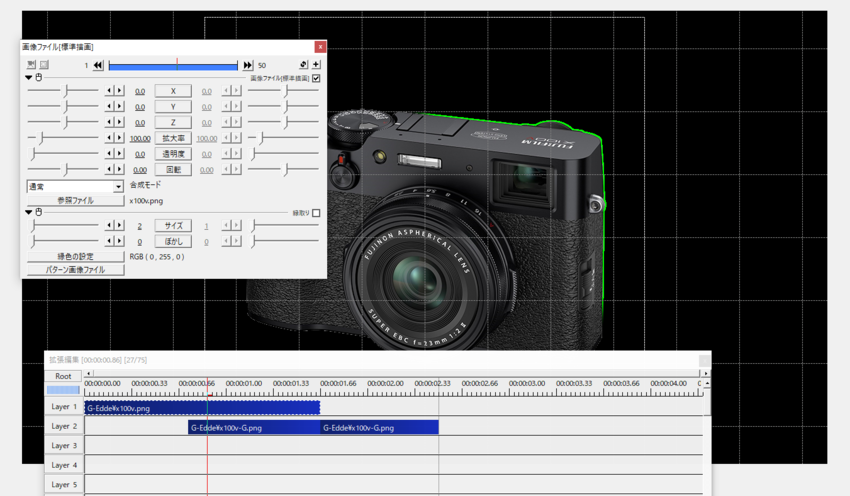
Task: Decrease the X value with the left arrow
Action: click(x=110, y=91)
